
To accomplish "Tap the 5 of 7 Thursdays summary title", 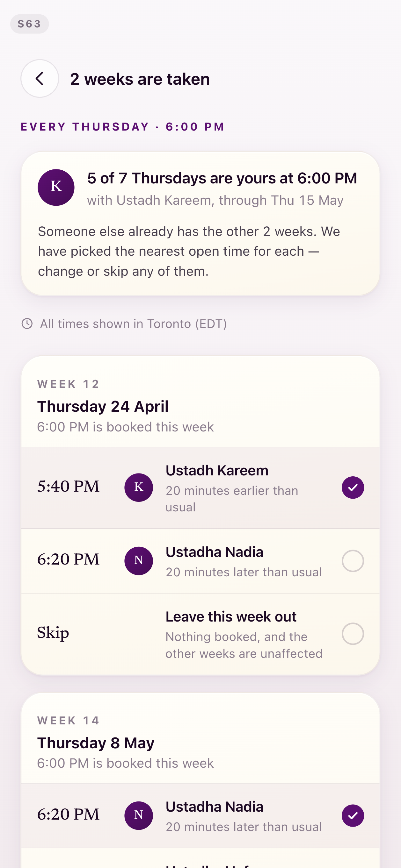I will point(222,178).
